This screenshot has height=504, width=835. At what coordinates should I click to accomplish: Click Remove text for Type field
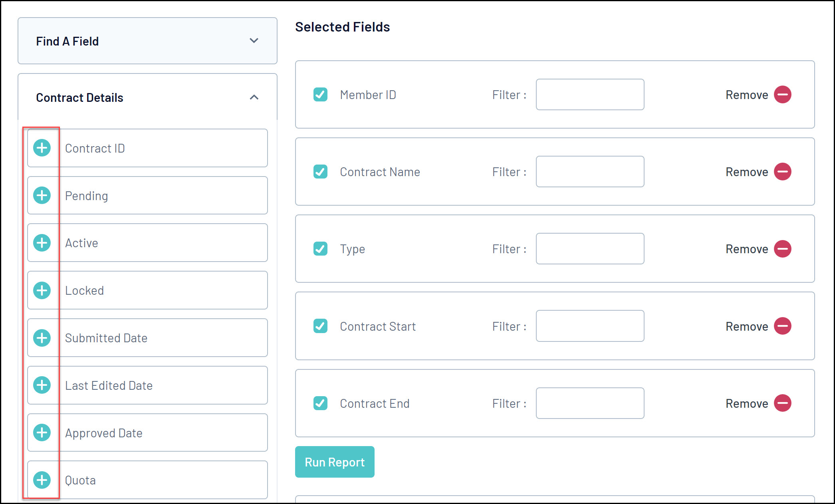point(746,249)
